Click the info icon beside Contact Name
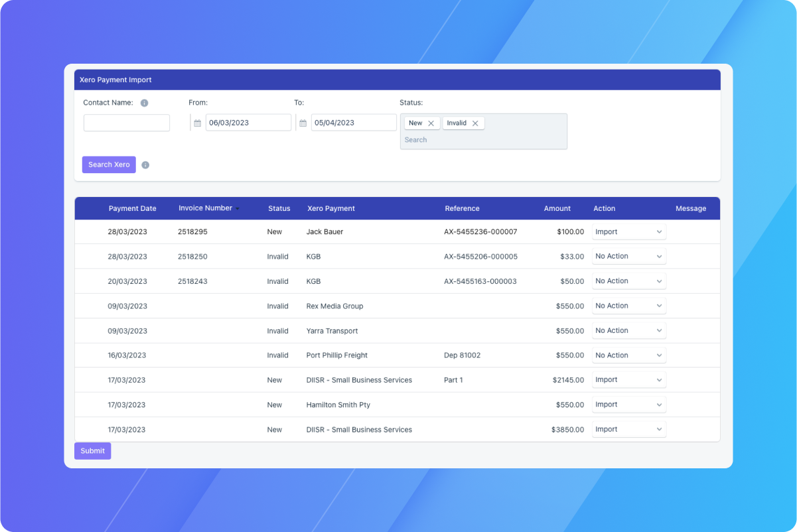The height and width of the screenshot is (532, 797). pyautogui.click(x=144, y=103)
